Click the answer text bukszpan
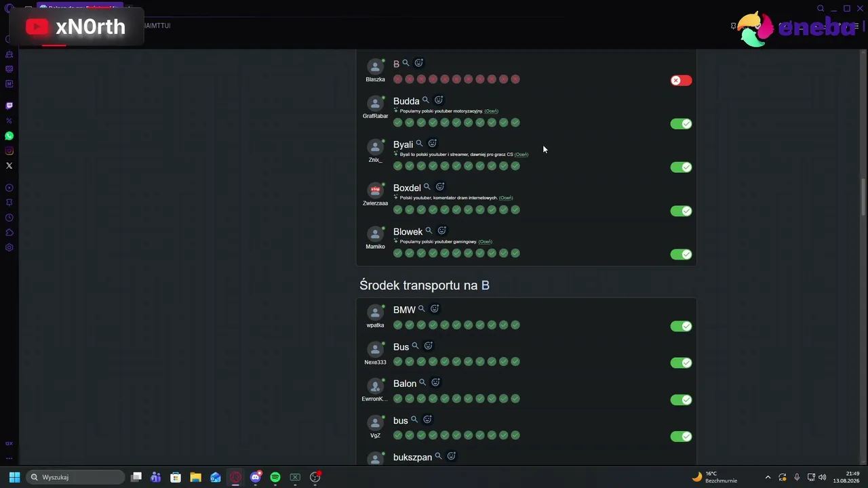868x488 pixels. coord(412,457)
